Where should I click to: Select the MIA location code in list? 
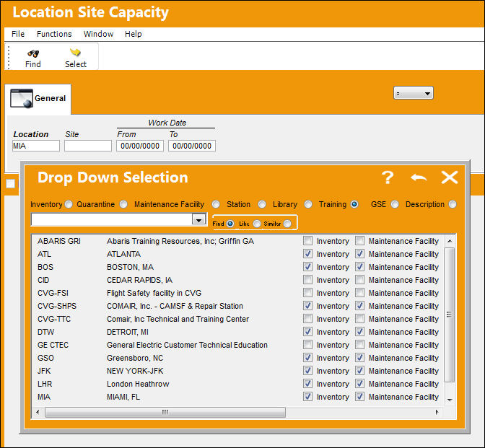coord(44,397)
